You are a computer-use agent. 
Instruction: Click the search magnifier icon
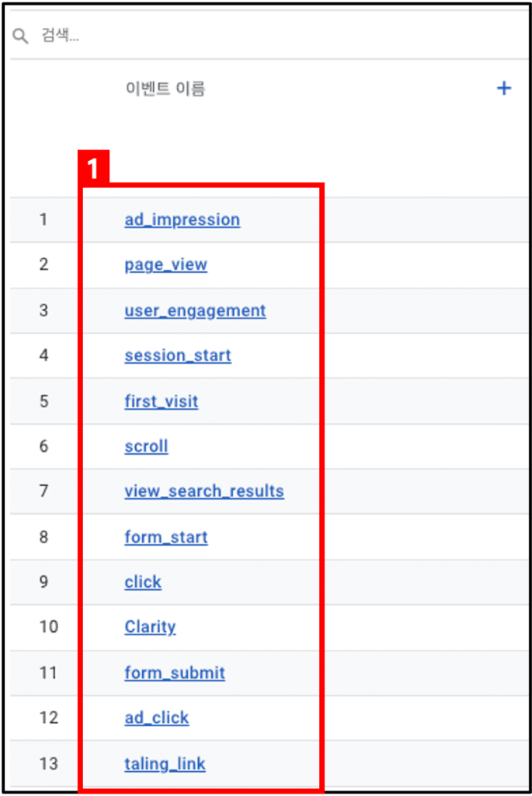pos(20,36)
